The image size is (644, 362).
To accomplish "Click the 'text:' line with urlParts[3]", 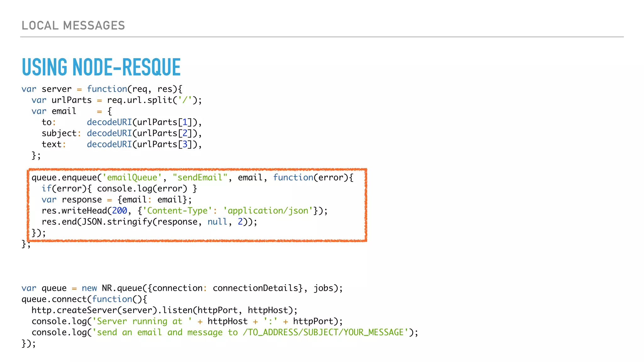I will [x=121, y=144].
